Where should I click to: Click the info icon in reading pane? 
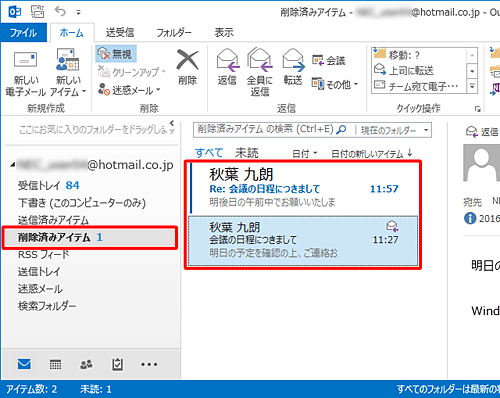pyautogui.click(x=470, y=218)
